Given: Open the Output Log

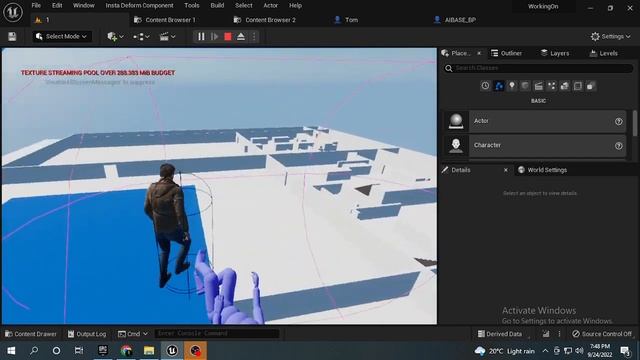Looking at the screenshot, I should (x=87, y=334).
